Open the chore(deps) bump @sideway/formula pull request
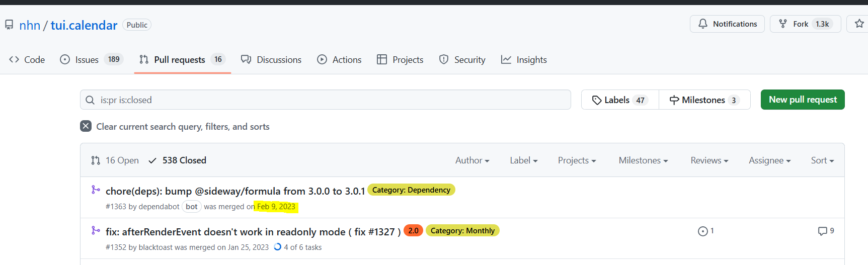This screenshot has height=265, width=868. pos(235,191)
